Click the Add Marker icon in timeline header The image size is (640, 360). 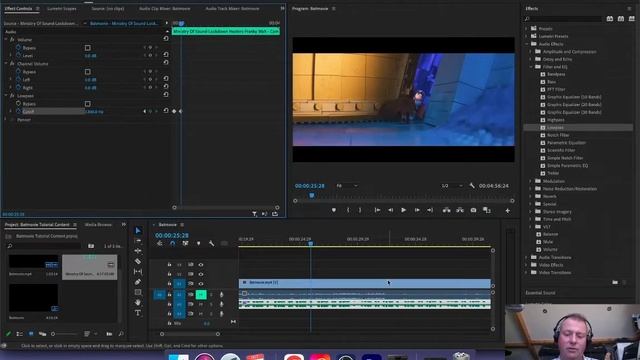coord(198,243)
